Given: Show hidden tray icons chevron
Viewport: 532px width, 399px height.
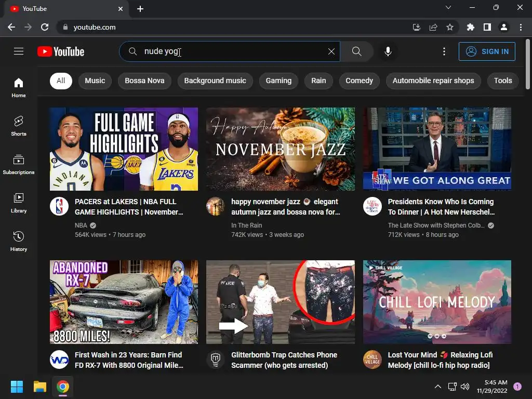Looking at the screenshot, I should (438, 387).
